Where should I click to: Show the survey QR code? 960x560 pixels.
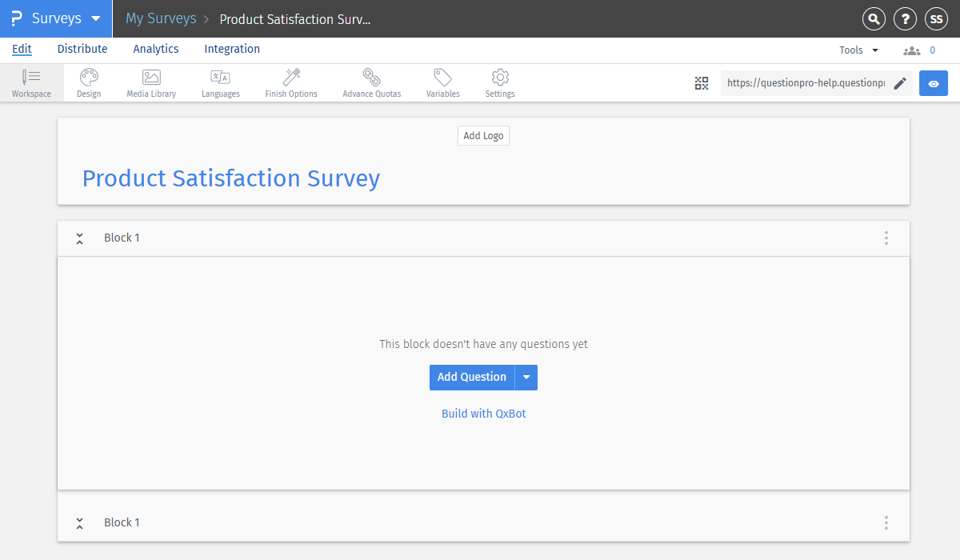702,82
